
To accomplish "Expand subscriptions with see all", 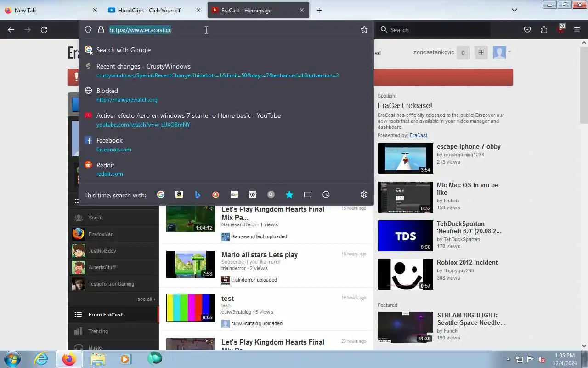I will pos(146,299).
